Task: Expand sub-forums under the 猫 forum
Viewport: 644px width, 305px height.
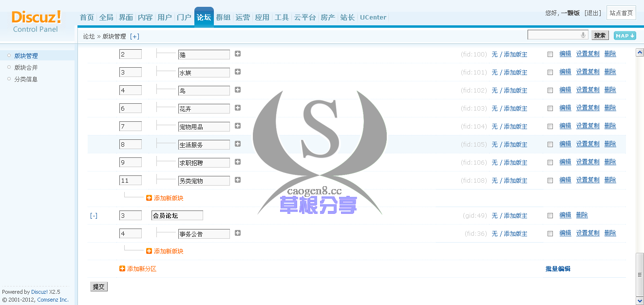Action: point(237,54)
